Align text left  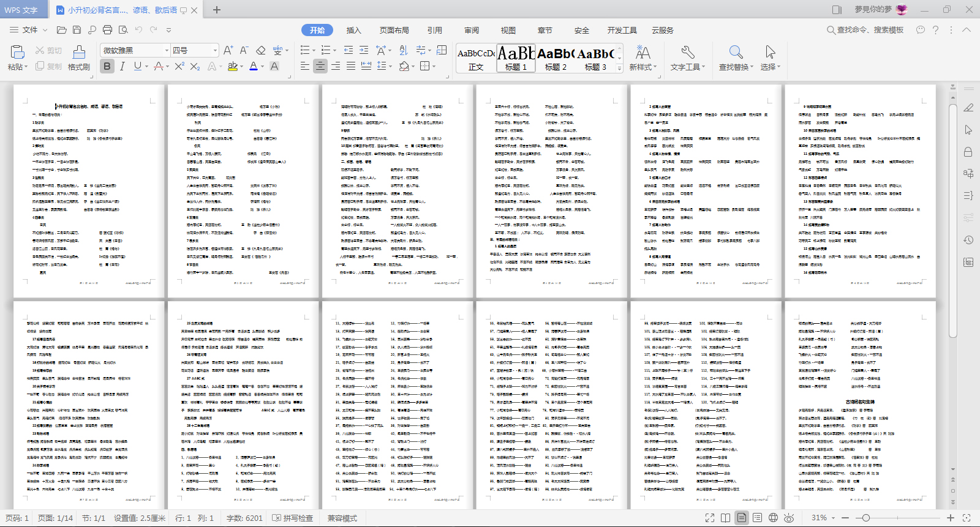click(305, 66)
